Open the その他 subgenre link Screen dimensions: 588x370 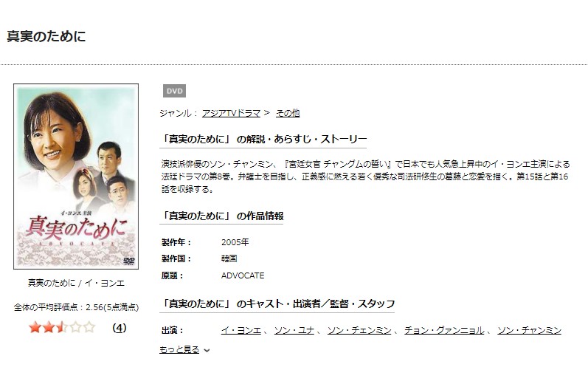tap(288, 113)
